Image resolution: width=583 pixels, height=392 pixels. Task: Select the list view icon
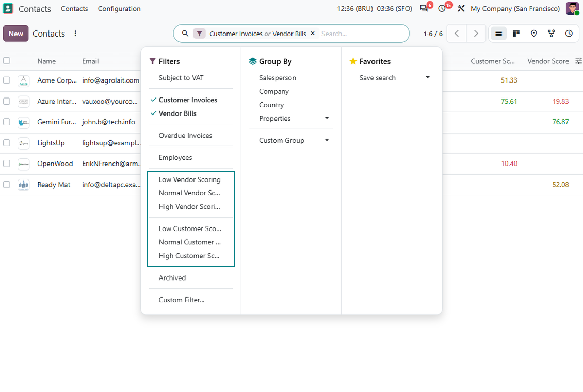tap(498, 34)
